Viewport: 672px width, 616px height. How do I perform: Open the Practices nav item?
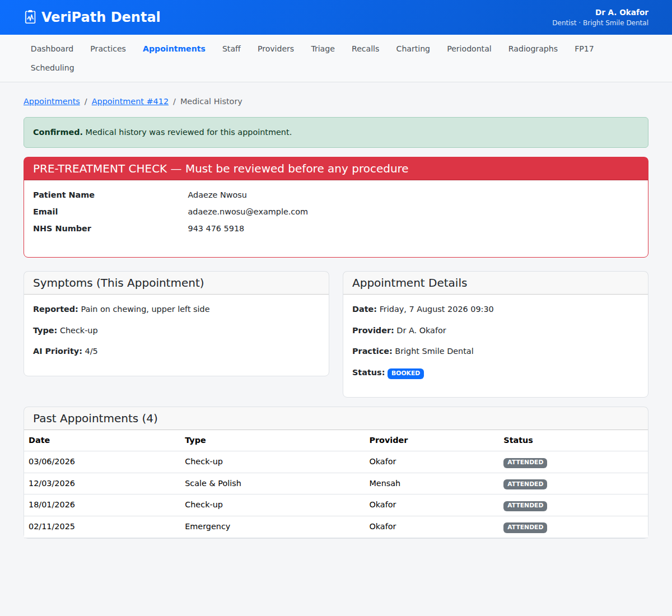[x=108, y=49]
